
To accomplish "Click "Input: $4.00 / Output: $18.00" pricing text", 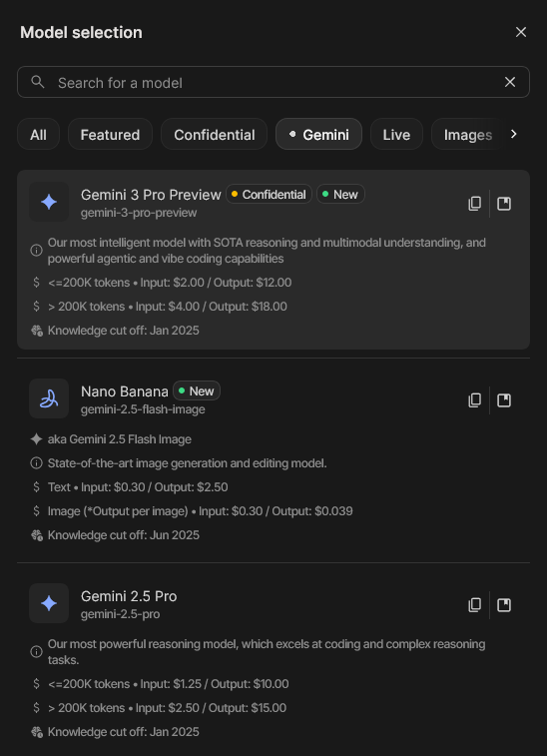I will [211, 307].
